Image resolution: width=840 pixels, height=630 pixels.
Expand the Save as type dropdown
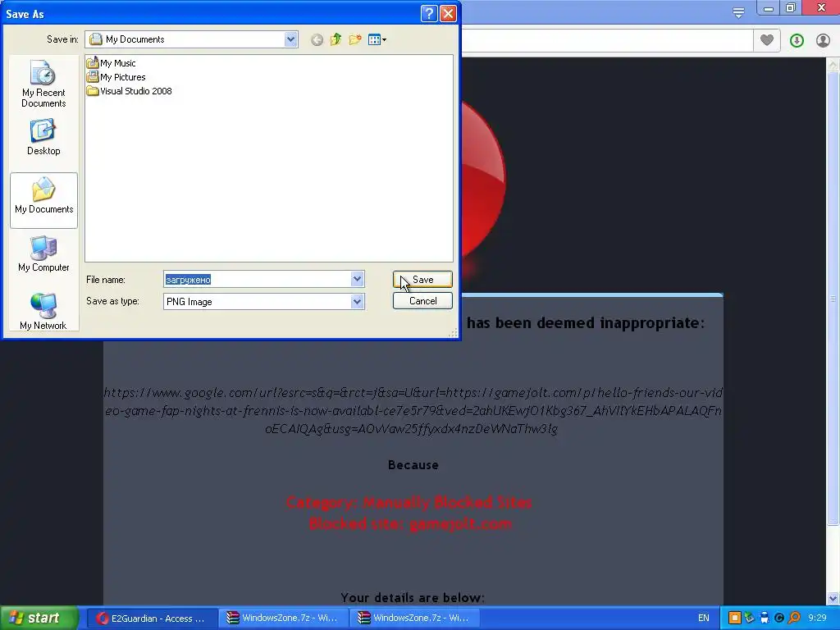358,302
